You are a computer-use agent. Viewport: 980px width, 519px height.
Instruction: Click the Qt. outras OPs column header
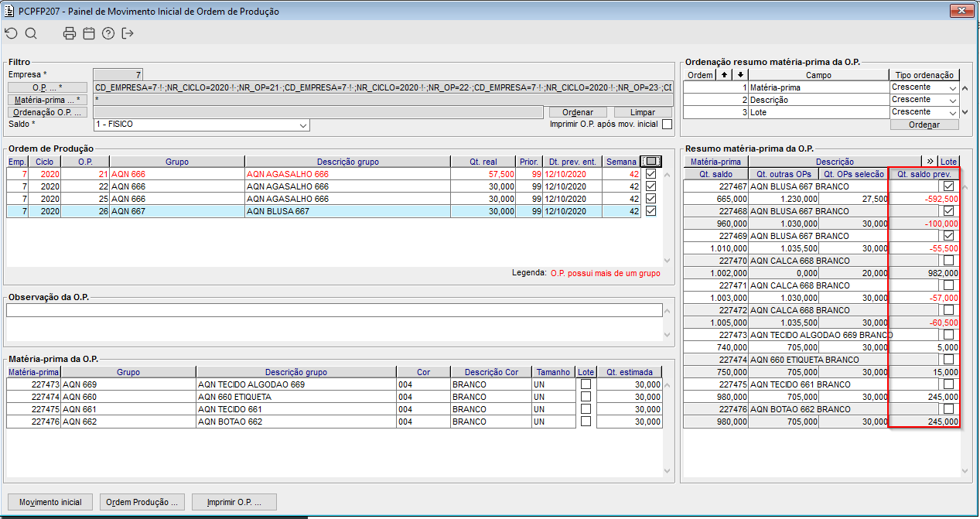(784, 174)
